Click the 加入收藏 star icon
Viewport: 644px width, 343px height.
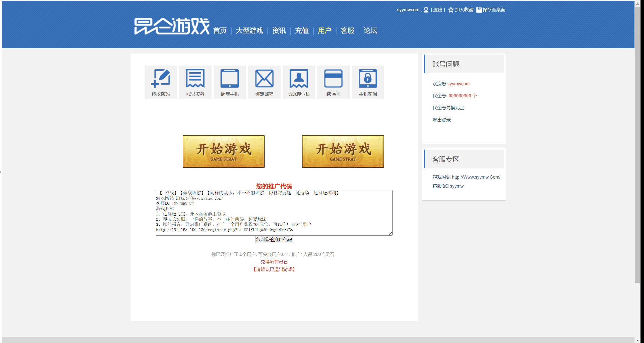click(451, 10)
